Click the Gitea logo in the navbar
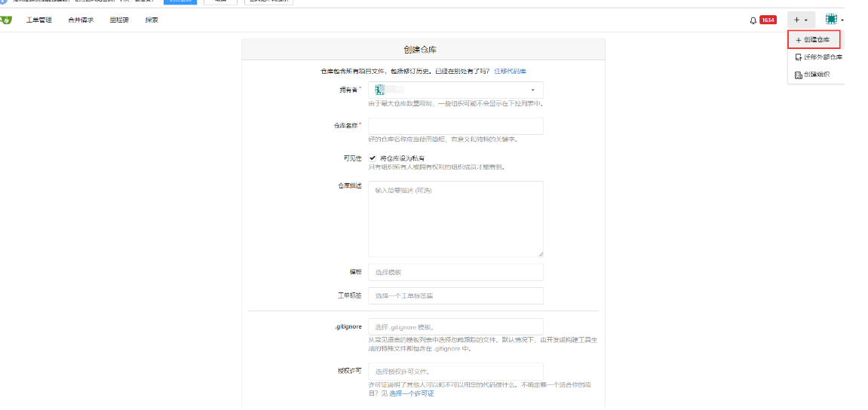The width and height of the screenshot is (868, 410). point(5,20)
